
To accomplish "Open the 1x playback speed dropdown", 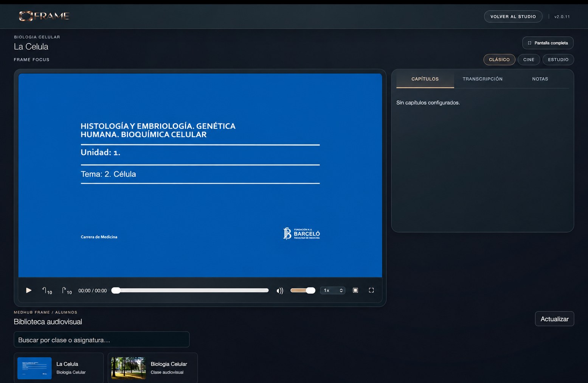I will [332, 290].
